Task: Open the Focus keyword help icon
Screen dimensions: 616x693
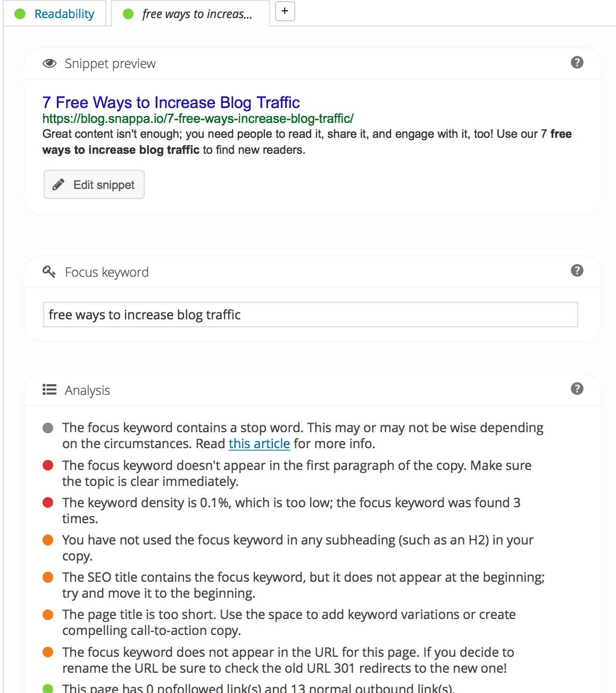Action: point(577,271)
